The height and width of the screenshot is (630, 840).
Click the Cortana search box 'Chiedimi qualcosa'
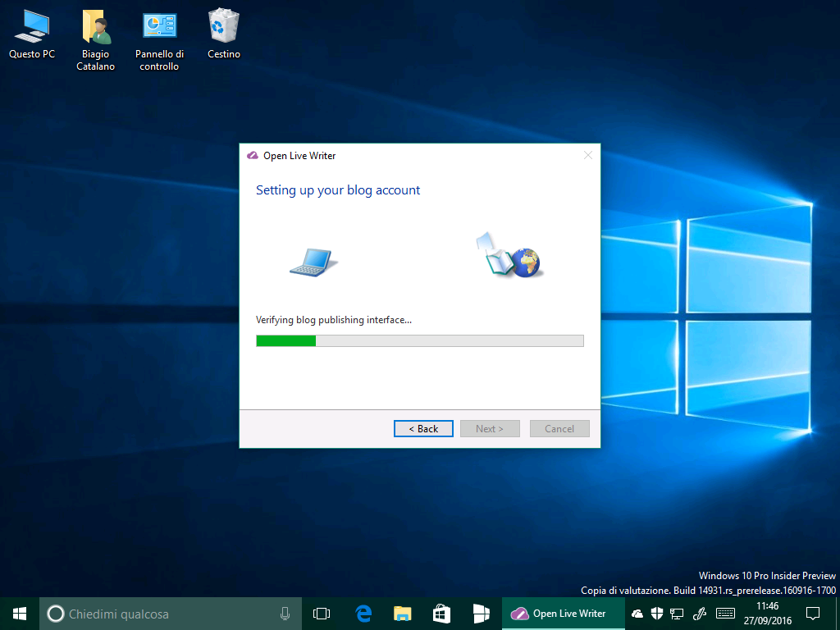coord(171,614)
